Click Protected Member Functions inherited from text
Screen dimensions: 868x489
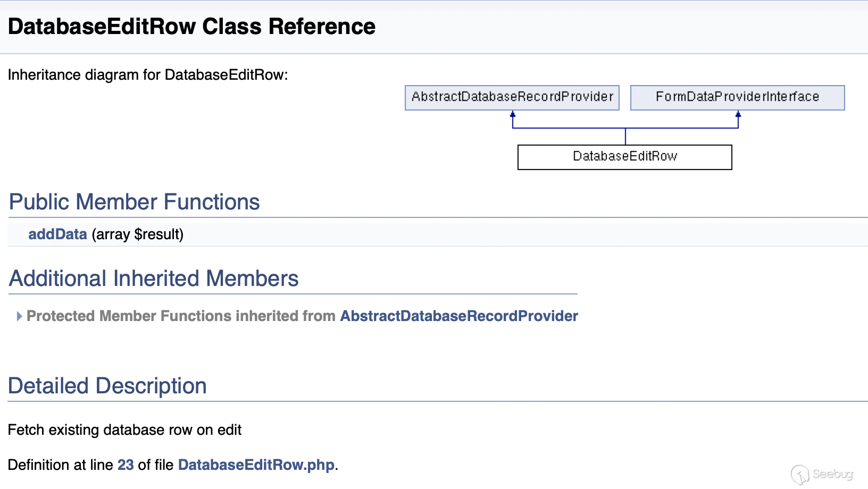(x=181, y=316)
